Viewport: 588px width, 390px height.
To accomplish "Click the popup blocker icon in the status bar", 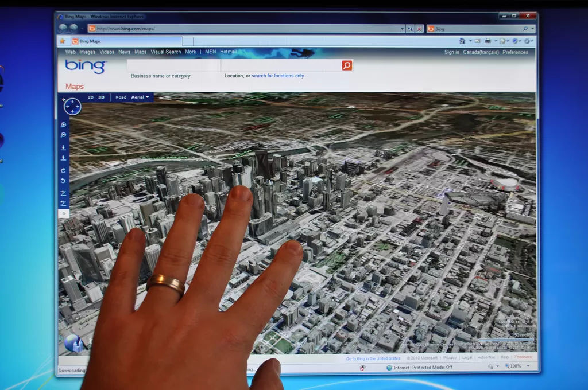I will click(x=362, y=368).
